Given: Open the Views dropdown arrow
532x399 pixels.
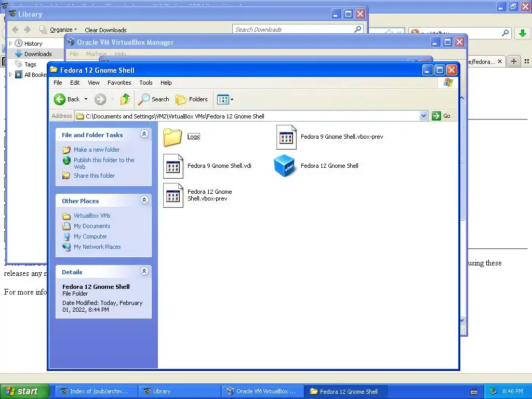Looking at the screenshot, I should 232,99.
